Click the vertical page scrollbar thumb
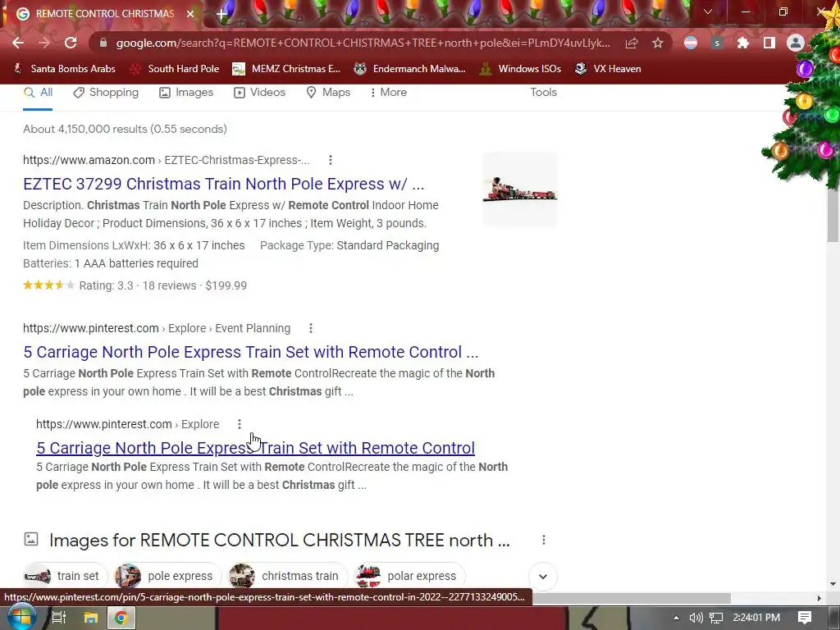Image resolution: width=840 pixels, height=630 pixels. [833, 216]
